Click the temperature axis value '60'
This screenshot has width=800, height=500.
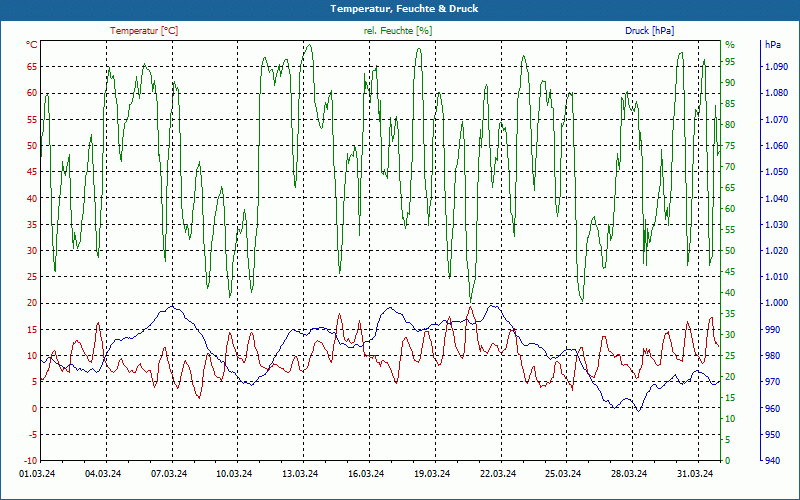32,93
